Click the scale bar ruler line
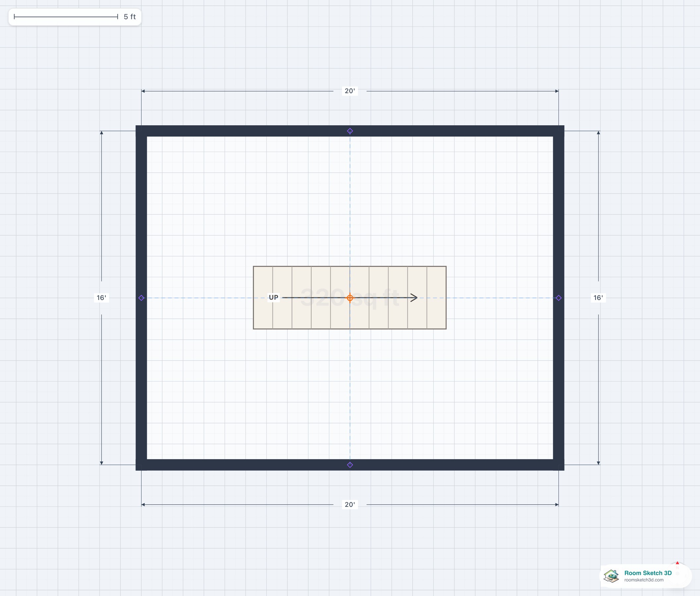 (x=66, y=17)
